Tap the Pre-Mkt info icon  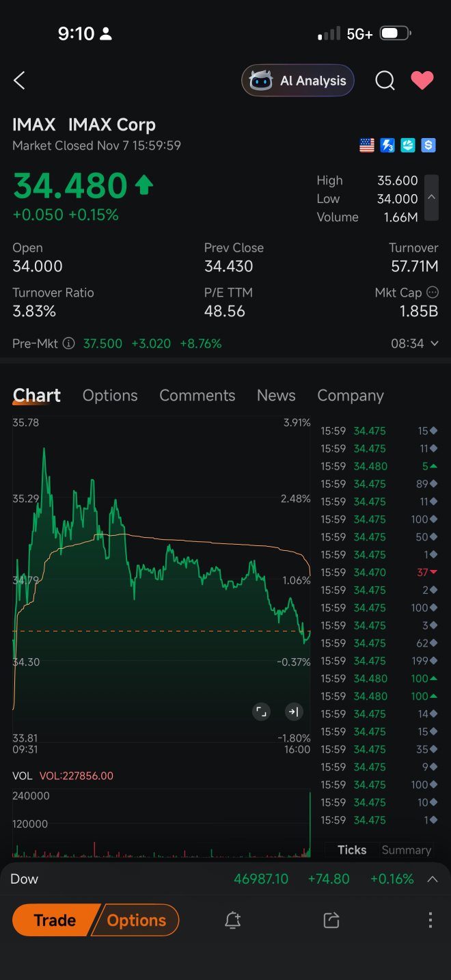point(68,344)
